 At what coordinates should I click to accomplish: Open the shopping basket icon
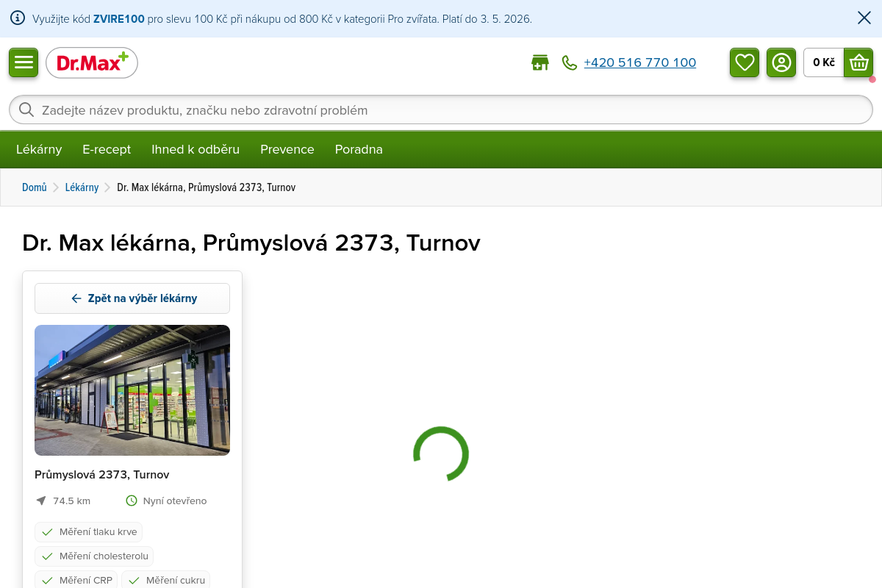[858, 62]
